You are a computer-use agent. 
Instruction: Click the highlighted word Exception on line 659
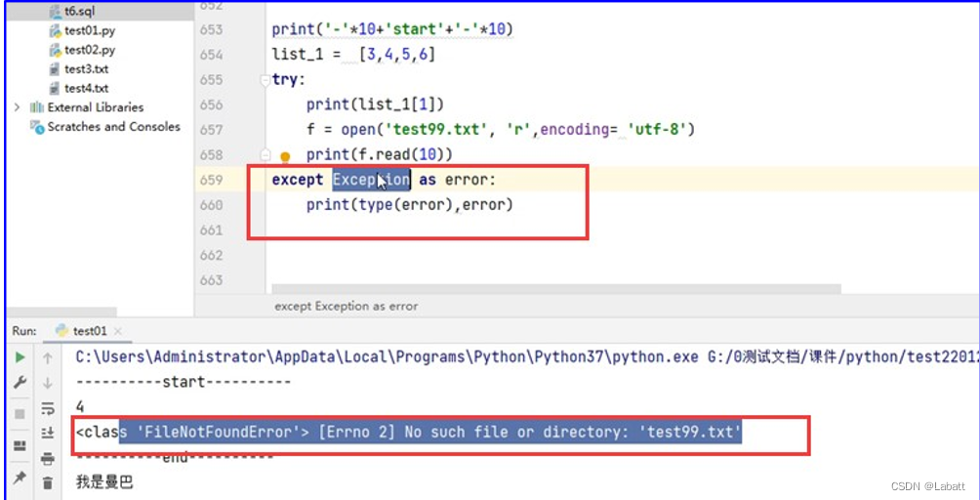coord(371,180)
